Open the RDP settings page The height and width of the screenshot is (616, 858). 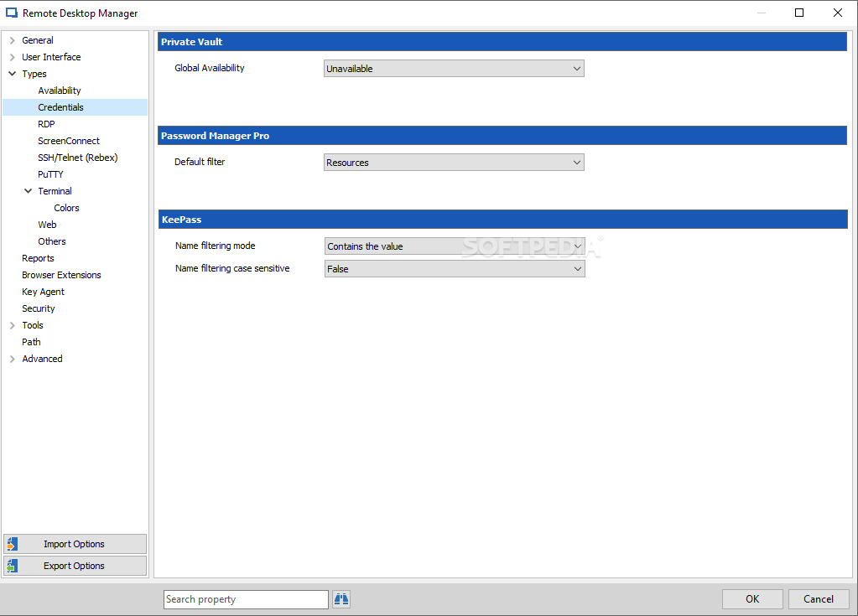point(46,124)
